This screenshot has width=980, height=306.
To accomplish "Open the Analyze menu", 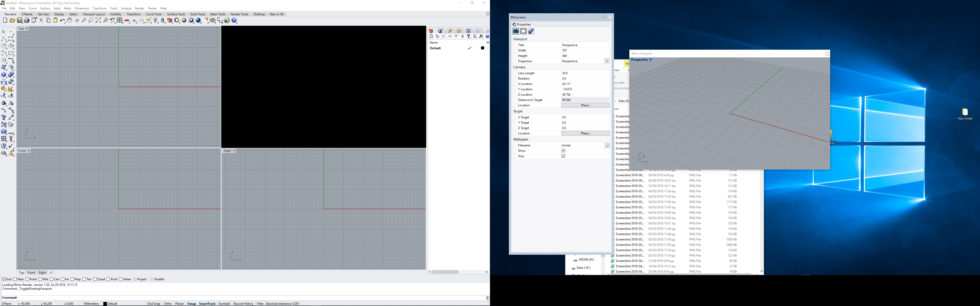I will [126, 8].
